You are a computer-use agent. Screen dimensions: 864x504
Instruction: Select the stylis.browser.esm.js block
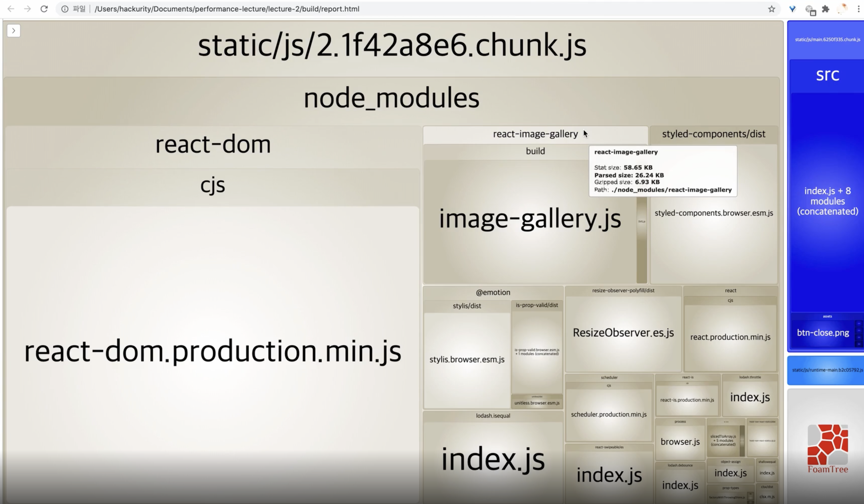pos(467,359)
